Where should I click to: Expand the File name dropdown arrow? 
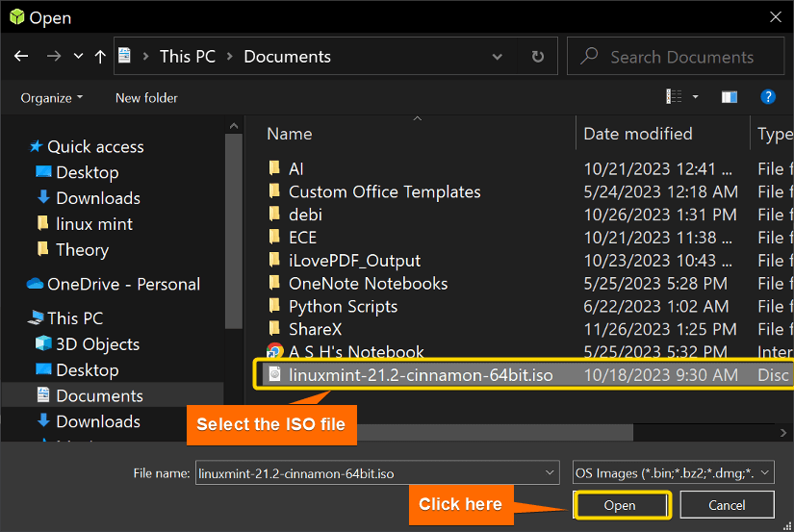point(550,472)
